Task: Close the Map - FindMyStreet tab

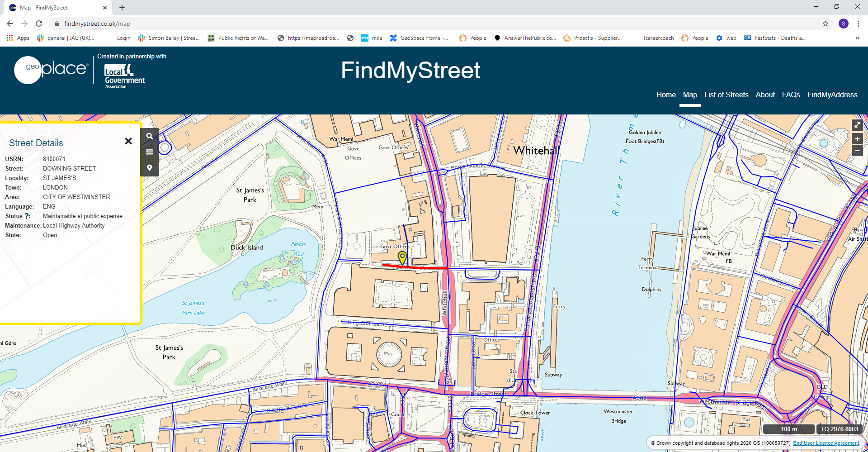Action: coord(105,8)
